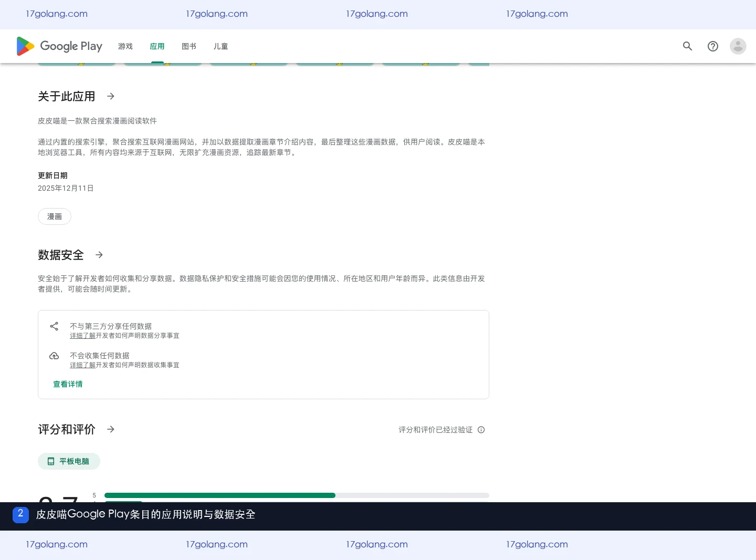The width and height of the screenshot is (756, 560).
Task: Click the Google Play logo
Action: (59, 46)
